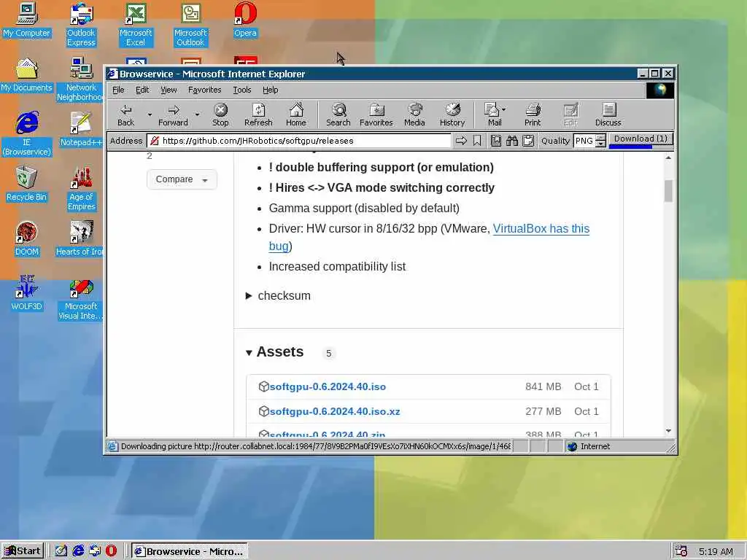Click the Go arrow beside the address bar

[461, 141]
